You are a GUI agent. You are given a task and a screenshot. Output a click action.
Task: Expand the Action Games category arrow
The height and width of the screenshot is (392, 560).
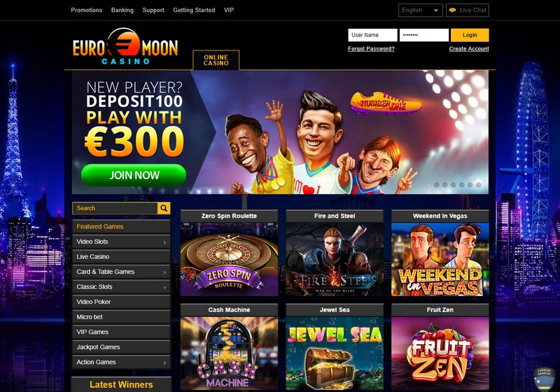(164, 363)
